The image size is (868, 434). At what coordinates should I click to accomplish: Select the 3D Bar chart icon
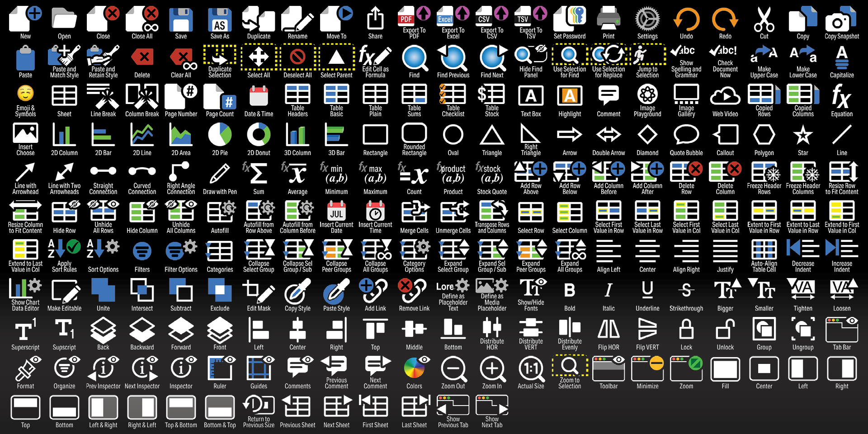336,135
